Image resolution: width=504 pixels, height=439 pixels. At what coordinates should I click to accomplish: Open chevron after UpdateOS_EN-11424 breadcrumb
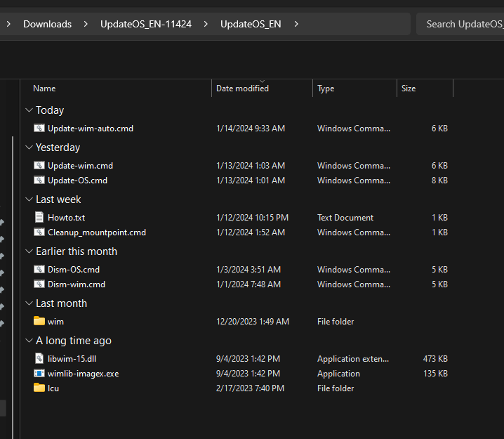(206, 24)
